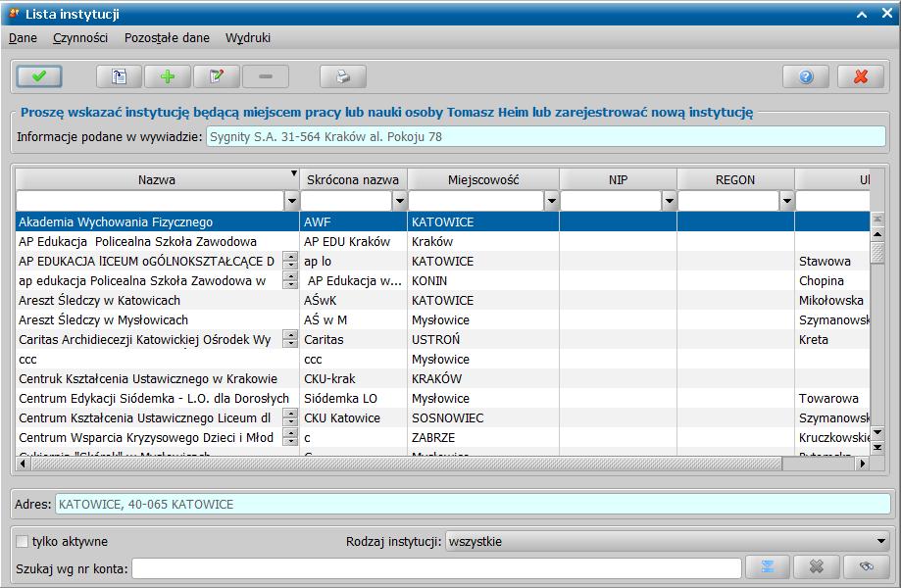Clear the search with the grey X button
901x588 pixels.
816,567
